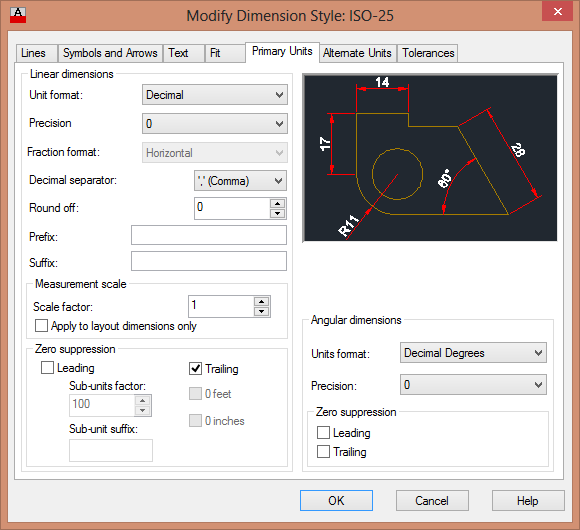Click into the Prefix text field
Screen dimensions: 580x530
(209, 235)
